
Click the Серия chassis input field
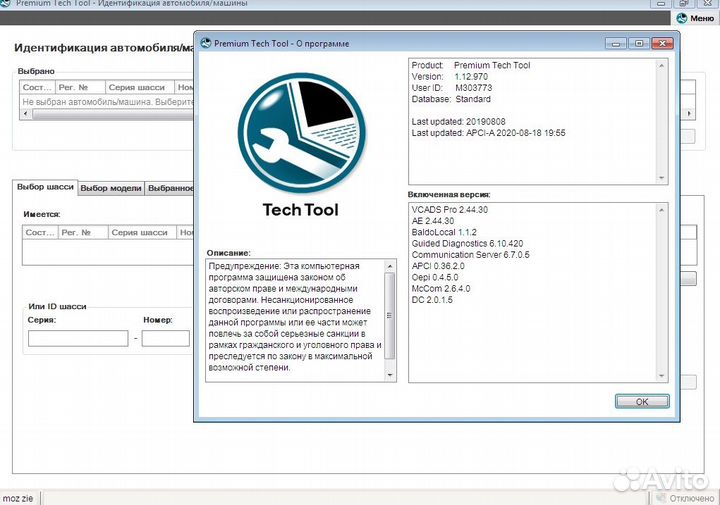pyautogui.click(x=78, y=338)
